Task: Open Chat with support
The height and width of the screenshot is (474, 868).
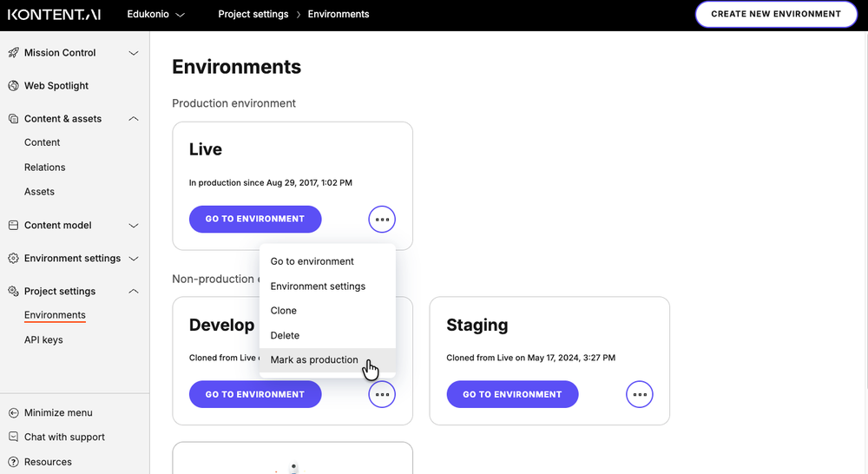Action: click(64, 438)
